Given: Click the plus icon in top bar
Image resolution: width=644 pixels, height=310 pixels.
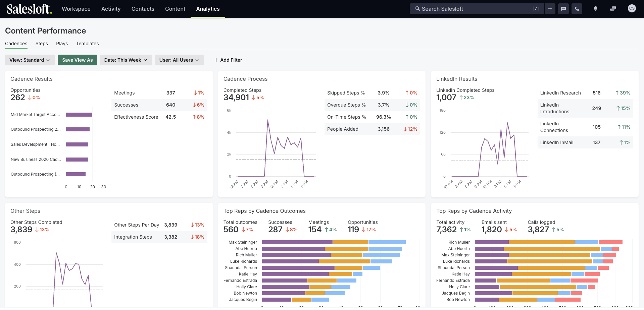Looking at the screenshot, I should pyautogui.click(x=550, y=9).
